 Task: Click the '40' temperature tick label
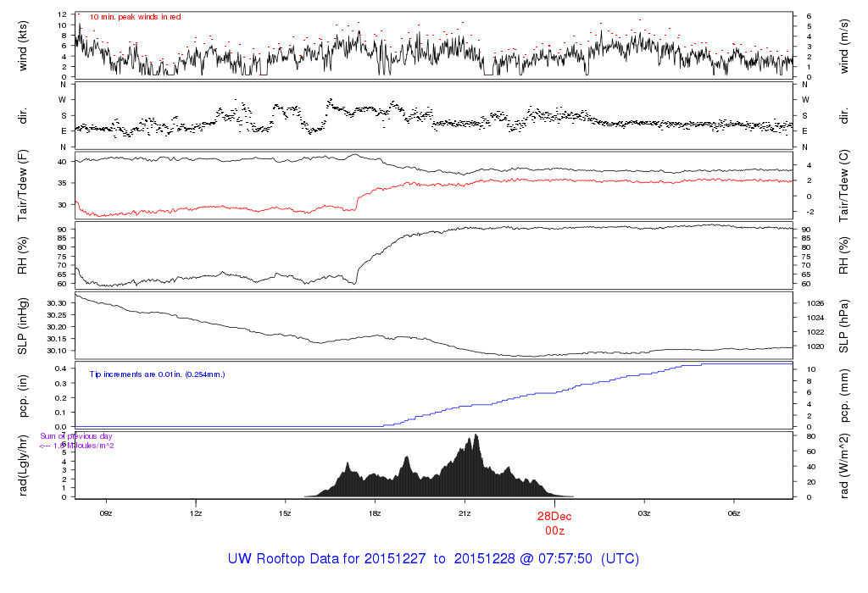63,162
